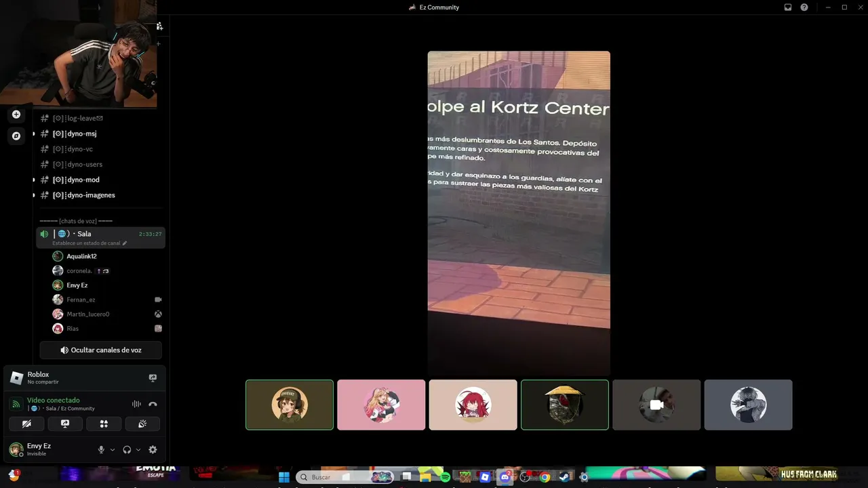868x488 pixels.
Task: Set channel status via 'Establece un estado de canal'
Action: (90, 243)
